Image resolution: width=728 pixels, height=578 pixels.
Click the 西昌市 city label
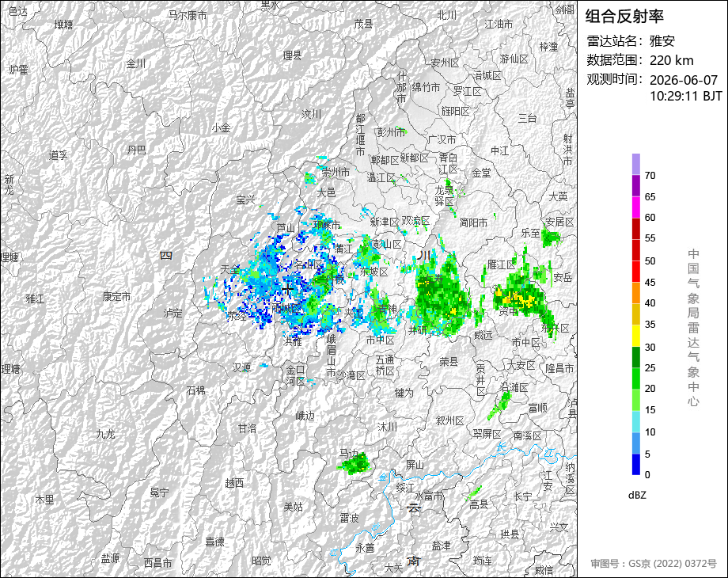[x=157, y=563]
